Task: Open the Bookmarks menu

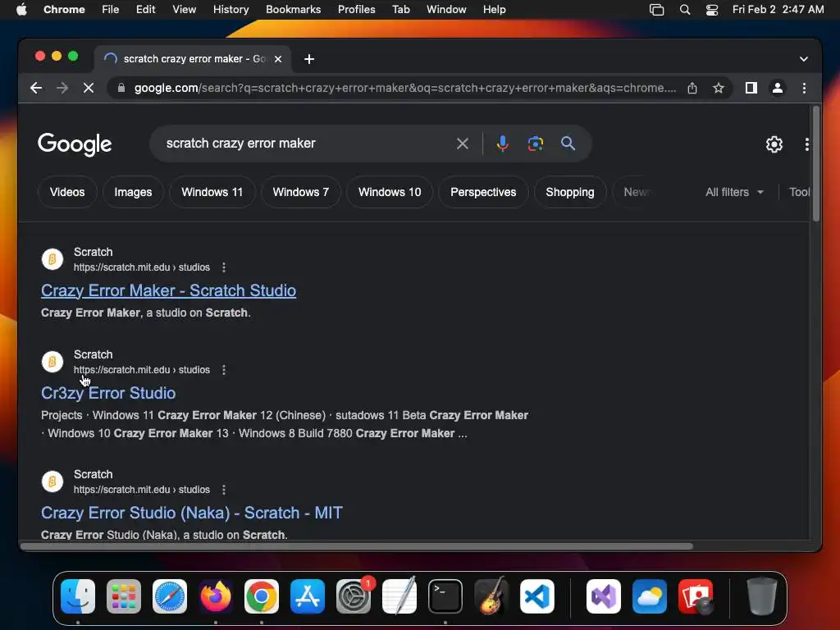Action: click(x=294, y=10)
